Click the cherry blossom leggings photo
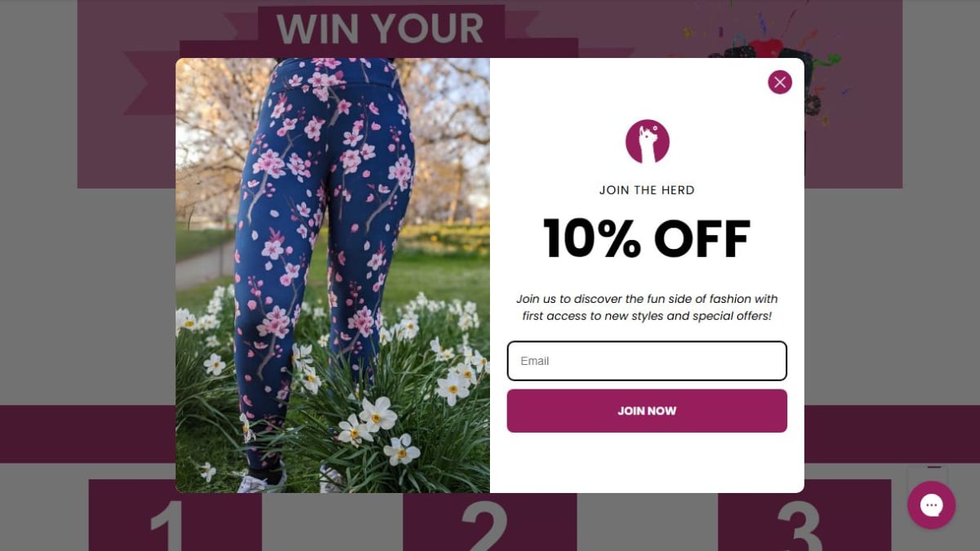 pyautogui.click(x=332, y=275)
